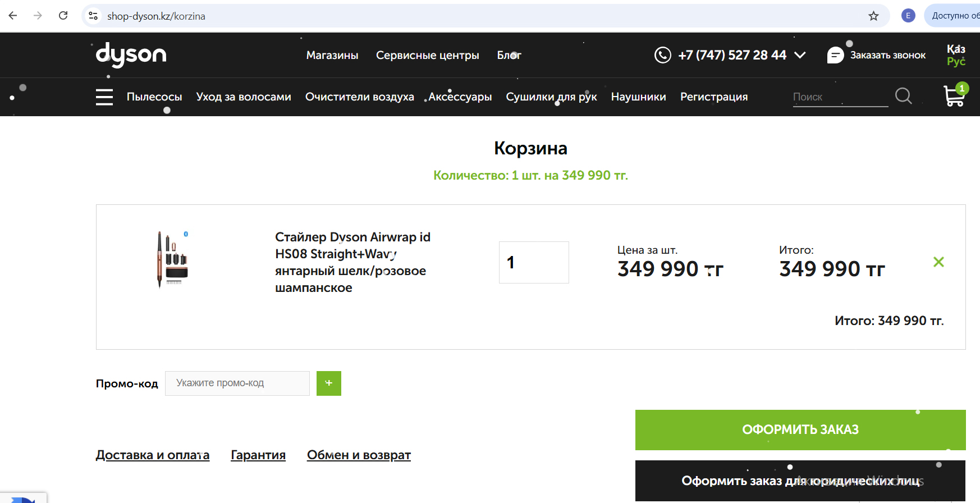The image size is (980, 503).
Task: Click the promo code input field
Action: 237,383
